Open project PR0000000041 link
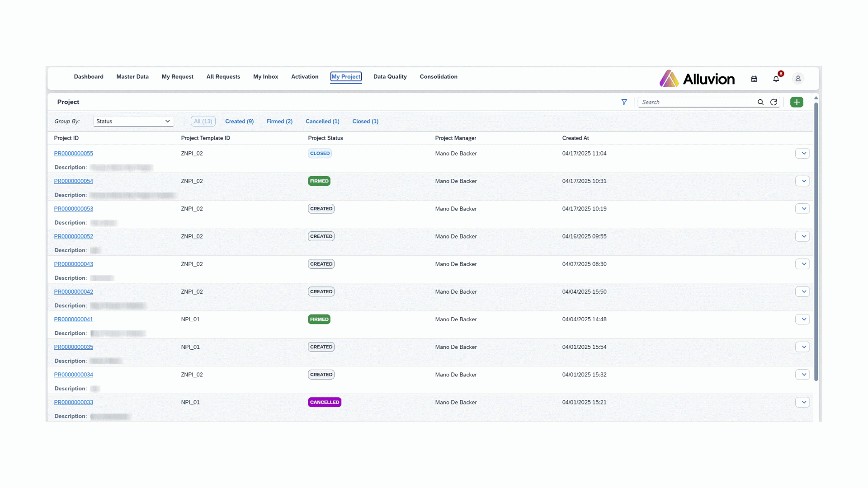Screen dimensions: 868x488 [74, 319]
